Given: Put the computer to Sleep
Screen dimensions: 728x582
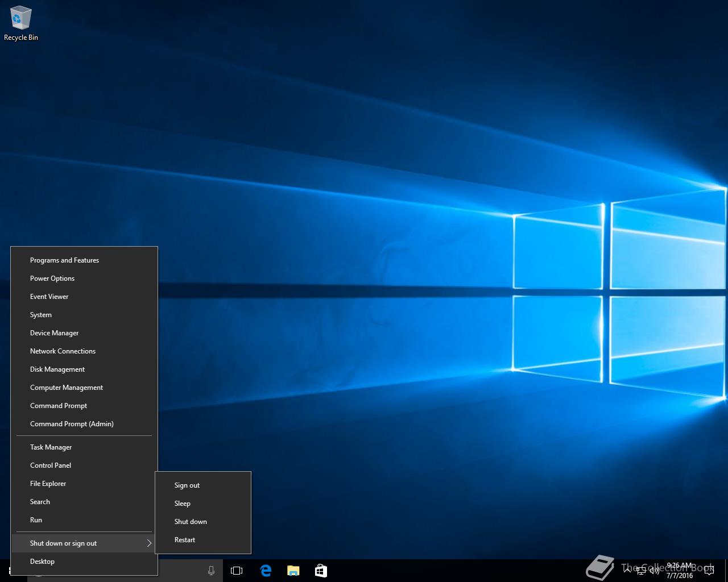Looking at the screenshot, I should pyautogui.click(x=203, y=504).
